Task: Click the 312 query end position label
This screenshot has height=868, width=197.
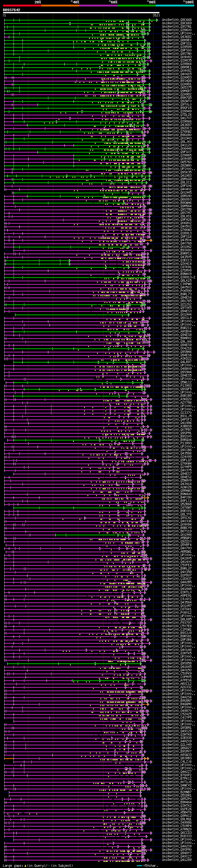Action: [x=155, y=15]
